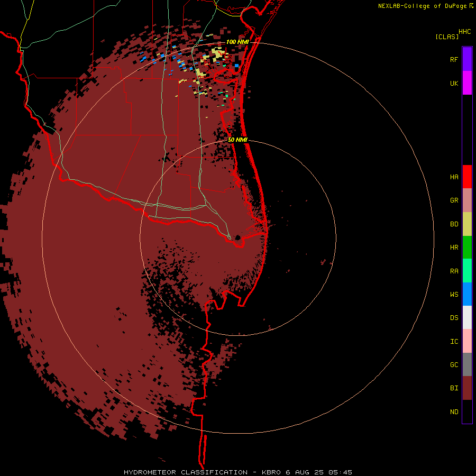Click the BI brown legend swatch
Screen dimensions: 476x476
tap(467, 388)
